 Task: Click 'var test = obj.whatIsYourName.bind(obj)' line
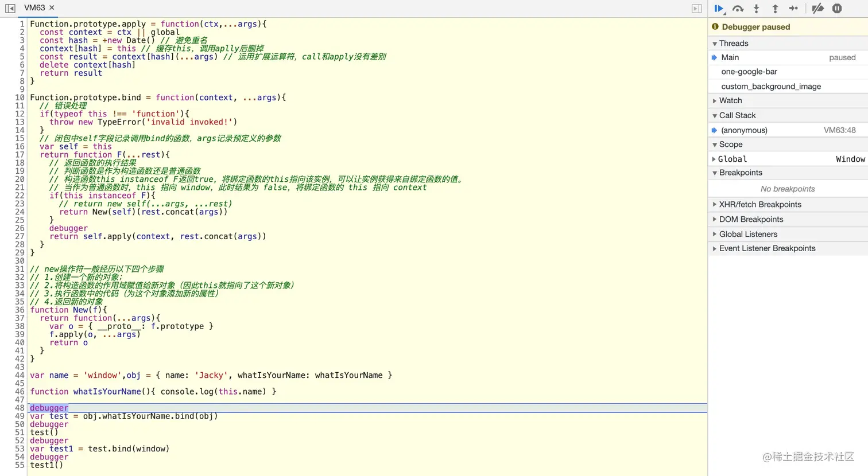(x=124, y=416)
